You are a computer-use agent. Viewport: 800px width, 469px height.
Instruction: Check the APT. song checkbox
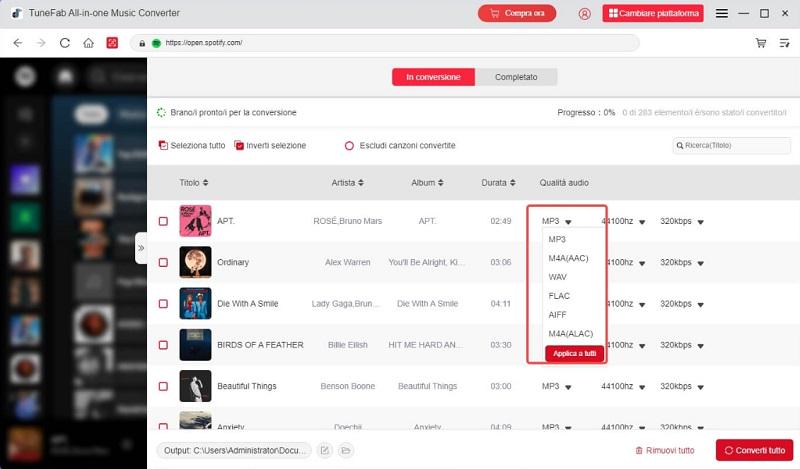(x=163, y=221)
